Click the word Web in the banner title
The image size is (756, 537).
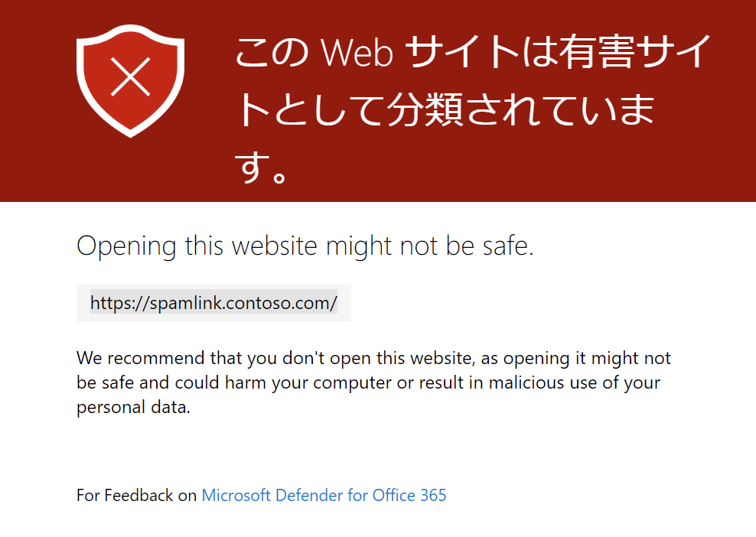(x=357, y=52)
